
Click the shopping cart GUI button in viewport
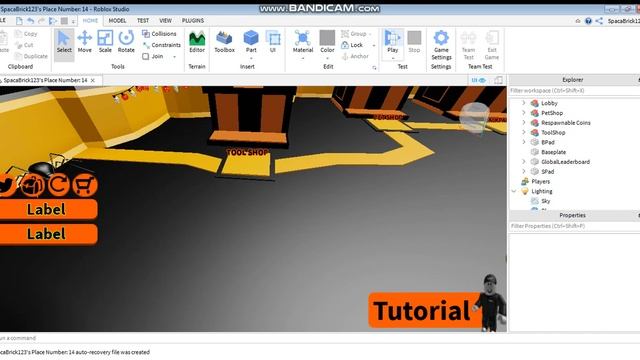point(84,184)
